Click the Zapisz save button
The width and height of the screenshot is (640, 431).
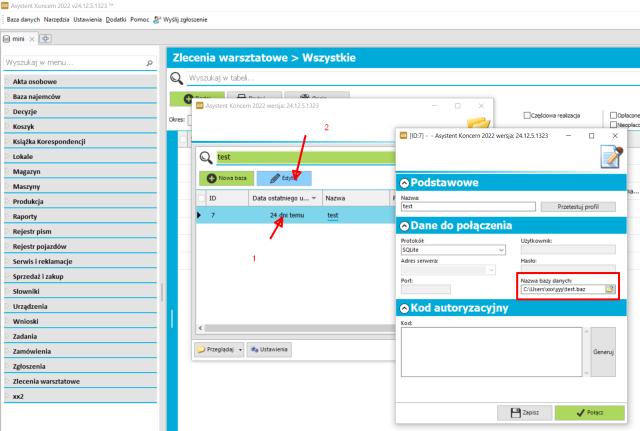(524, 413)
